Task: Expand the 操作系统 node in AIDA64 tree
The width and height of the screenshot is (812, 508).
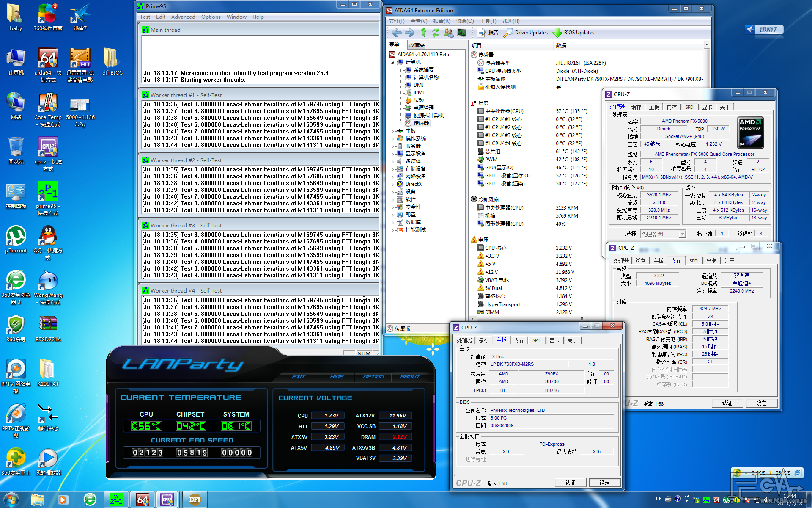Action: coord(393,139)
